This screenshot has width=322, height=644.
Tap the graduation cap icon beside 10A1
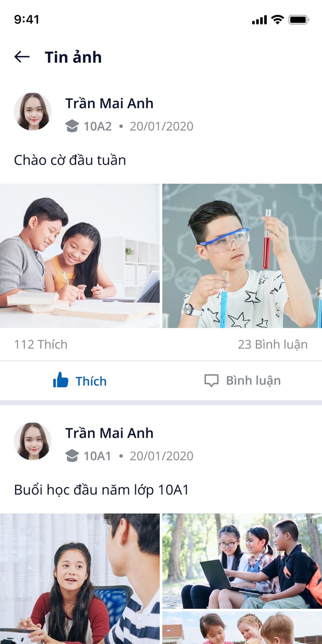click(72, 455)
